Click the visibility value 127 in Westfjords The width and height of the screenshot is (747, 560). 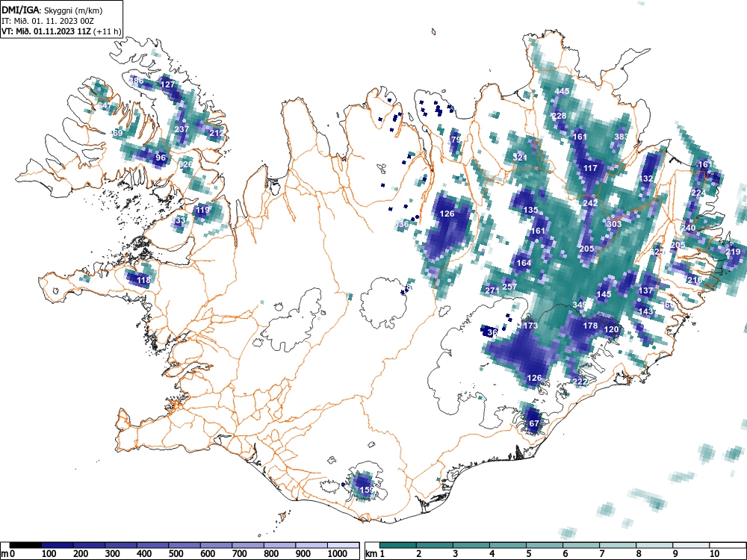[167, 84]
